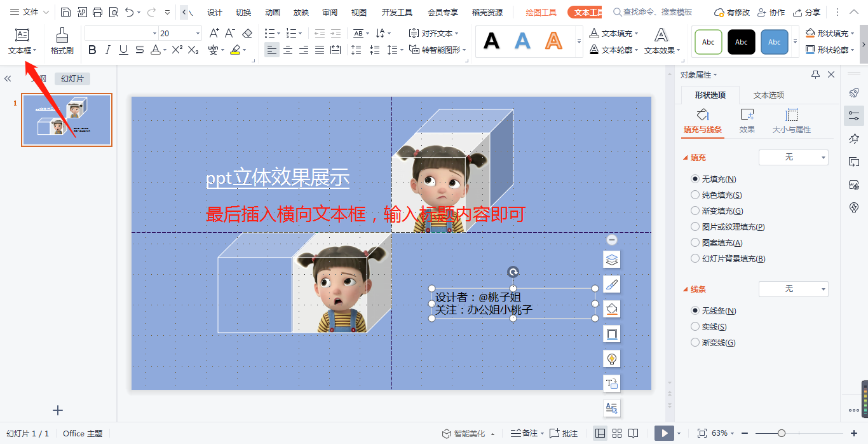868x444 pixels.
Task: Select the orange outline text style A preset
Action: tap(554, 41)
